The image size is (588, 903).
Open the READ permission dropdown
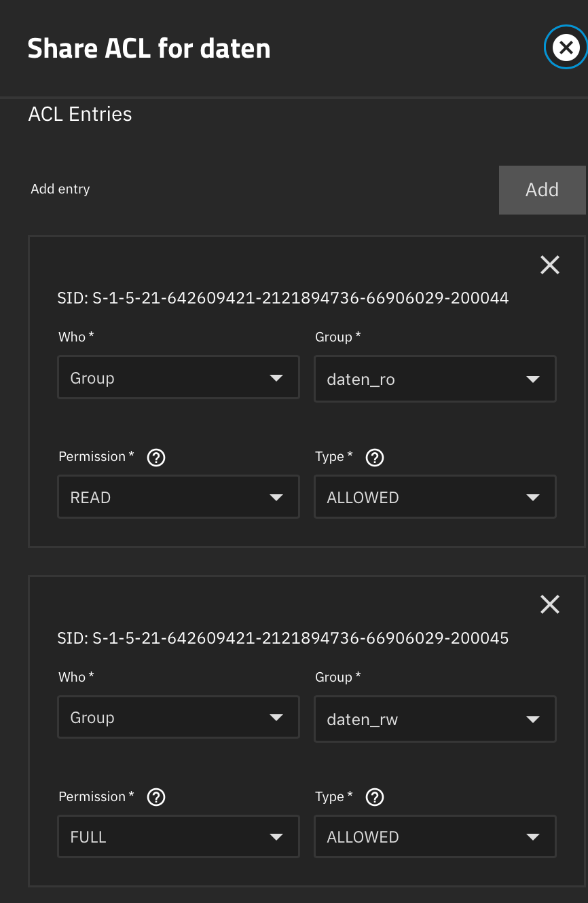(x=179, y=497)
